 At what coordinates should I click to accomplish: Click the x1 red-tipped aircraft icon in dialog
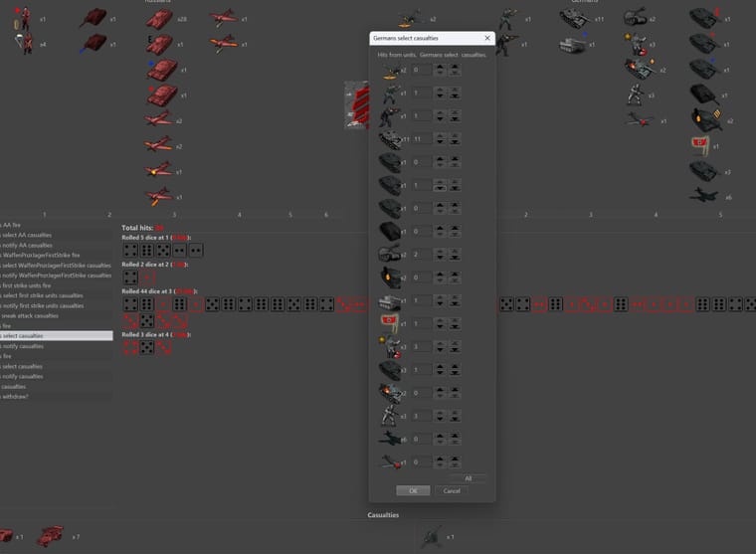click(391, 462)
